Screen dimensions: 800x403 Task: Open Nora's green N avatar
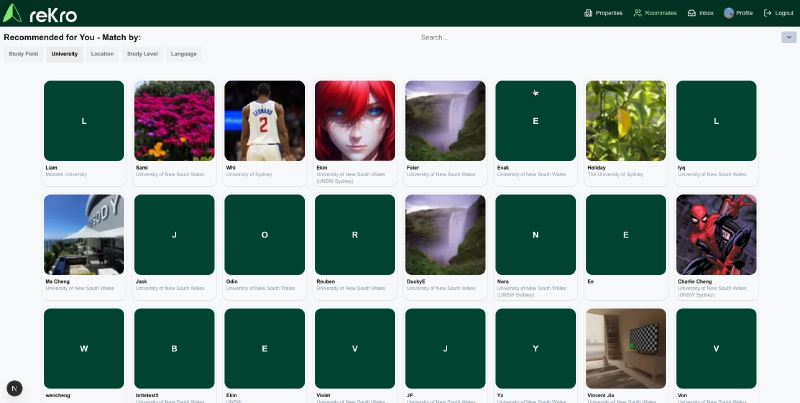click(536, 235)
